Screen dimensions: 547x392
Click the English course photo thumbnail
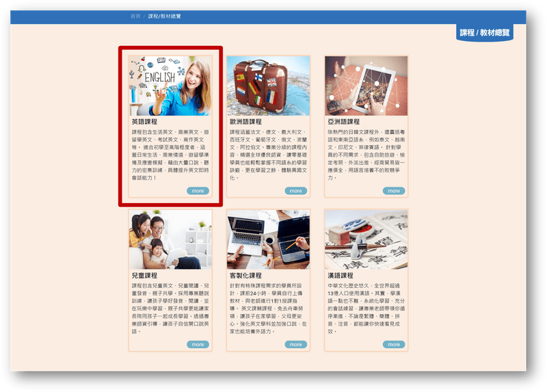click(170, 86)
